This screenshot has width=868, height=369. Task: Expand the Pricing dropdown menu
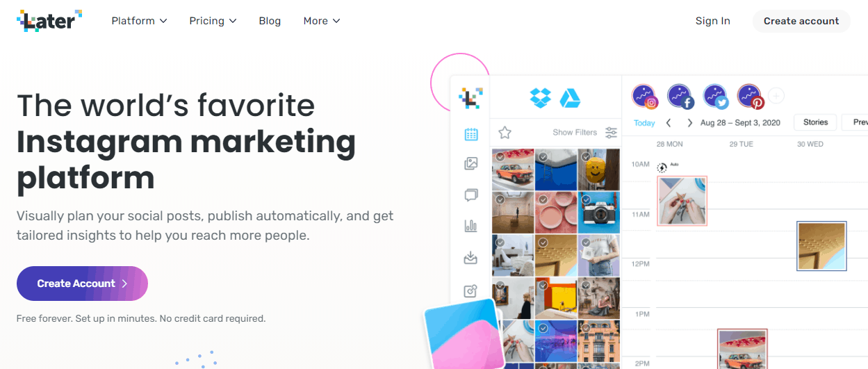tap(213, 21)
